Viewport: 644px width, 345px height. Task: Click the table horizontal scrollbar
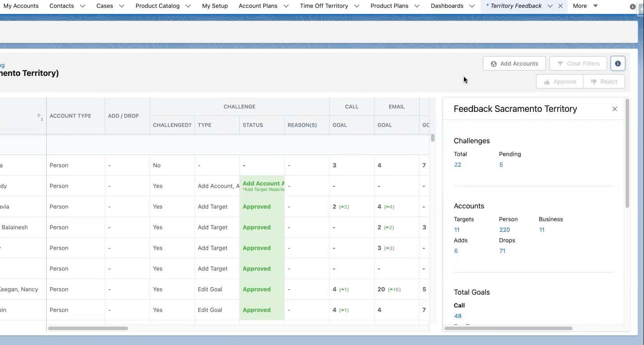[x=88, y=328]
